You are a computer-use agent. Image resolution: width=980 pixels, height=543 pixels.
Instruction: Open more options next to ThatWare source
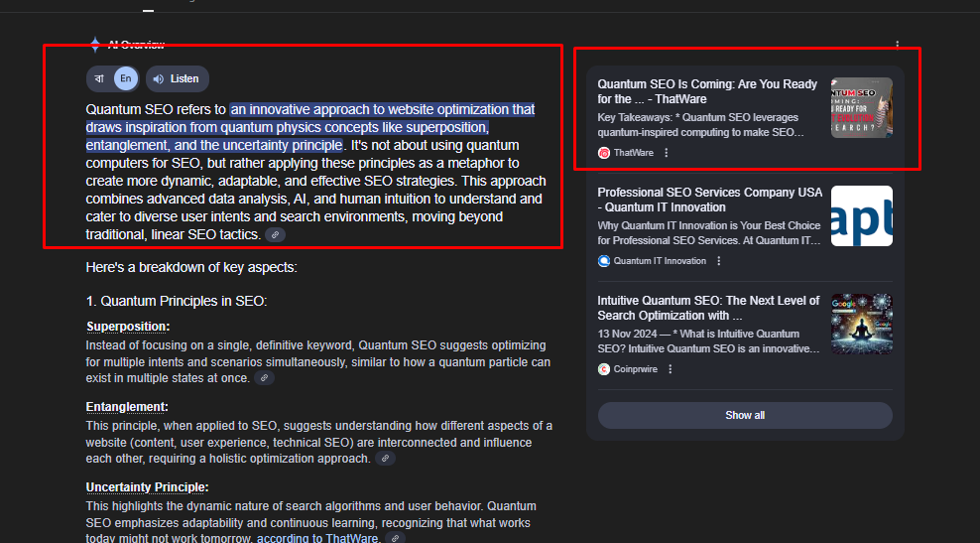[x=667, y=153]
